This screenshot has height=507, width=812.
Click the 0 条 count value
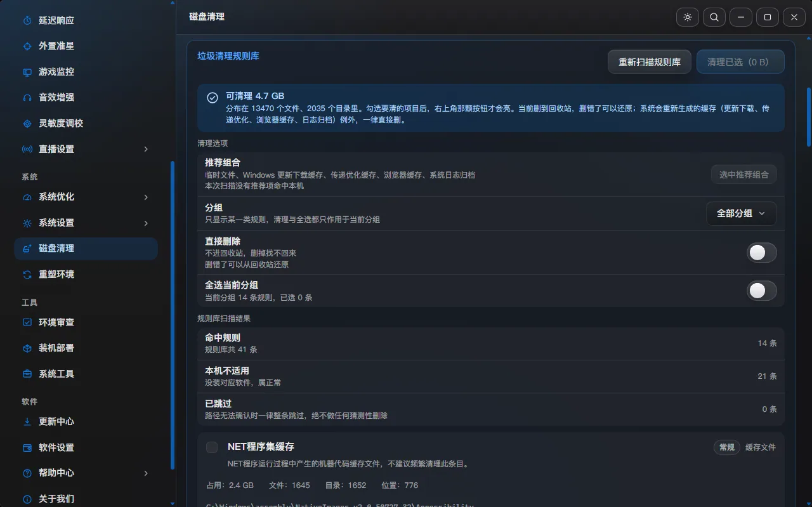point(769,409)
